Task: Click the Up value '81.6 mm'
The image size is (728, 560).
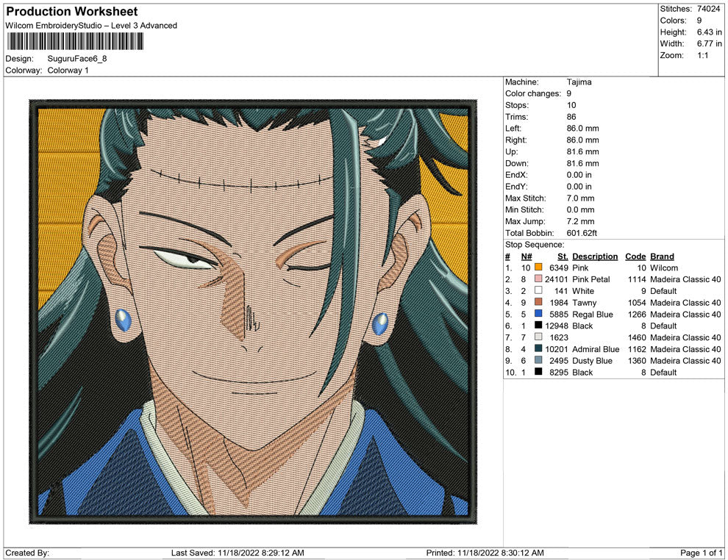Action: pos(582,151)
